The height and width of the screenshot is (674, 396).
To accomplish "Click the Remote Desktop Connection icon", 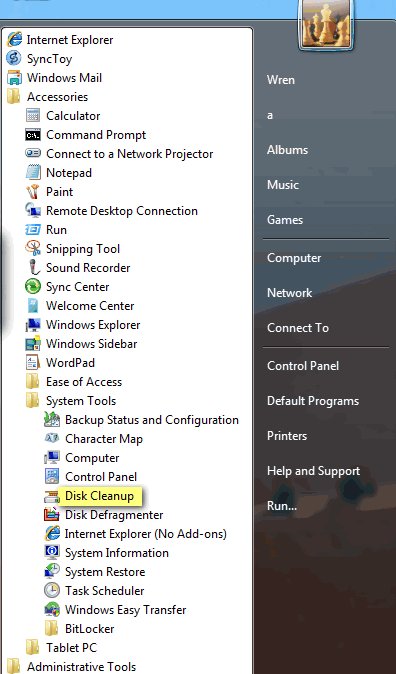I will pos(33,211).
